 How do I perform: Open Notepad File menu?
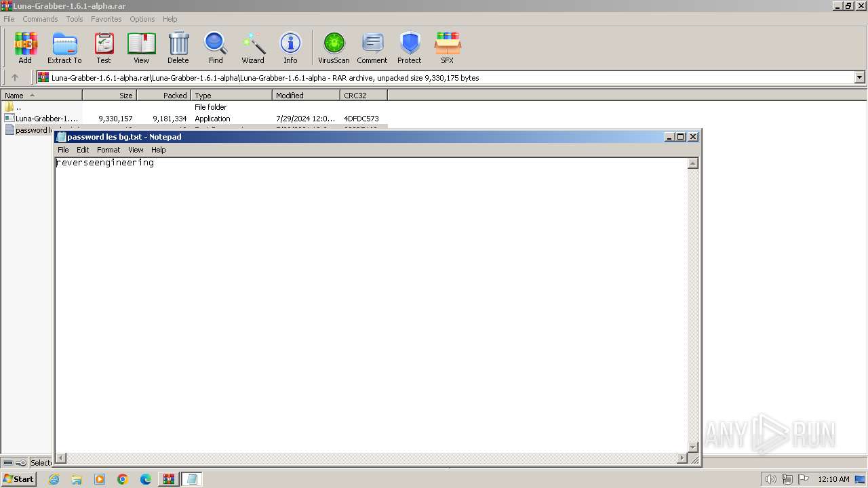pyautogui.click(x=63, y=150)
